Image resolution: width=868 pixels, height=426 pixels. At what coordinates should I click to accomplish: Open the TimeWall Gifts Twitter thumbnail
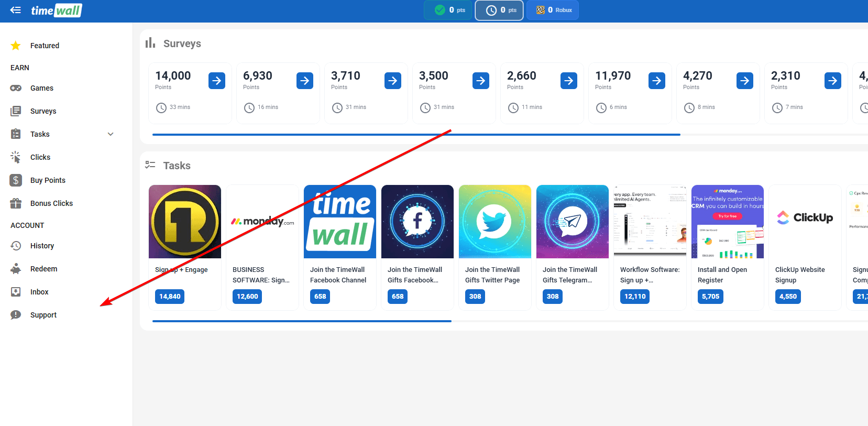pyautogui.click(x=495, y=222)
